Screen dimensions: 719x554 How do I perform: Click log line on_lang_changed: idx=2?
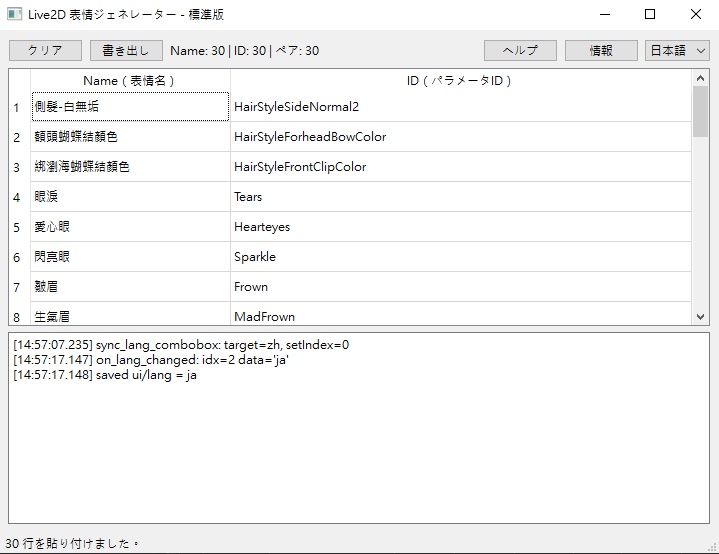[x=151, y=360]
